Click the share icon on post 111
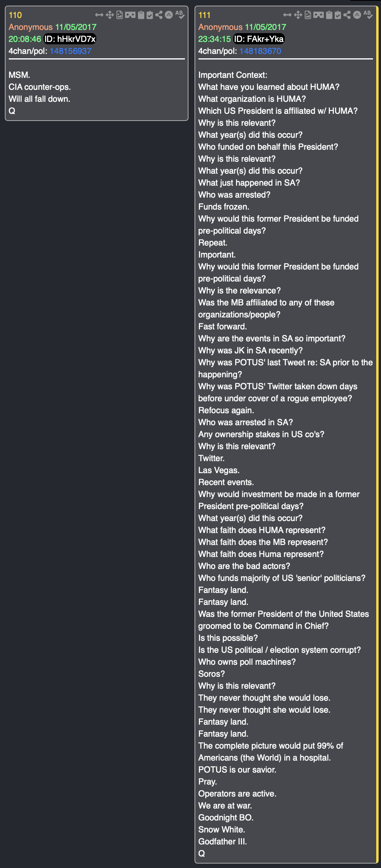 coord(347,15)
